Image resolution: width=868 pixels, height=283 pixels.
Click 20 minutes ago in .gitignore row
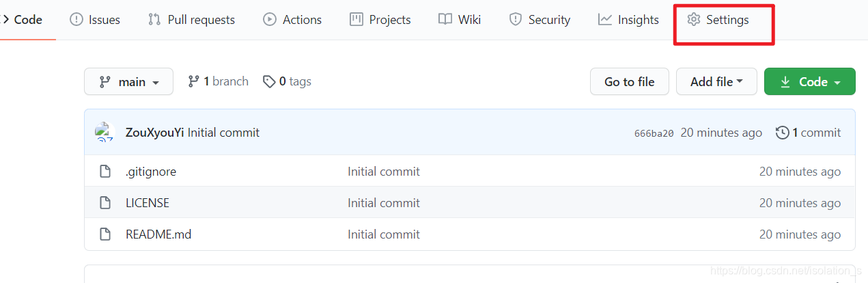click(x=800, y=172)
